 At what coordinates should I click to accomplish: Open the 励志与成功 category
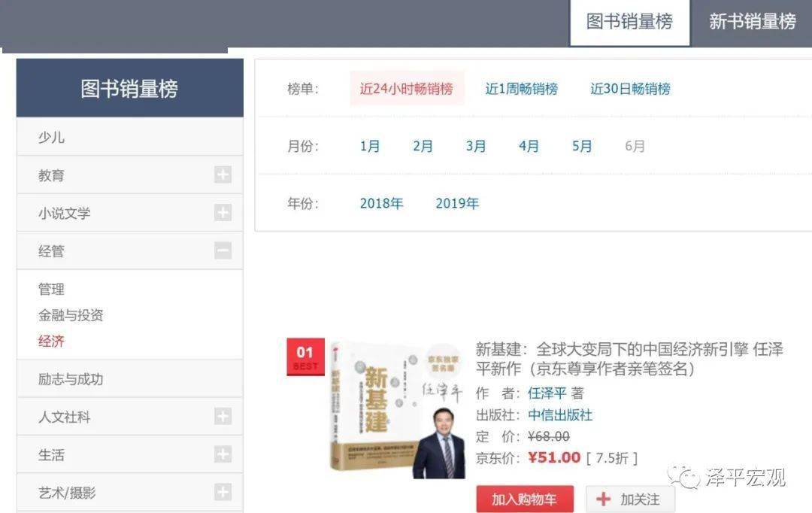130,379
